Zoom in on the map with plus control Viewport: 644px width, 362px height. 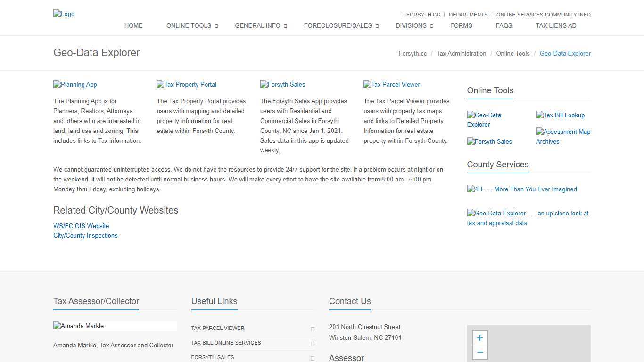point(479,338)
